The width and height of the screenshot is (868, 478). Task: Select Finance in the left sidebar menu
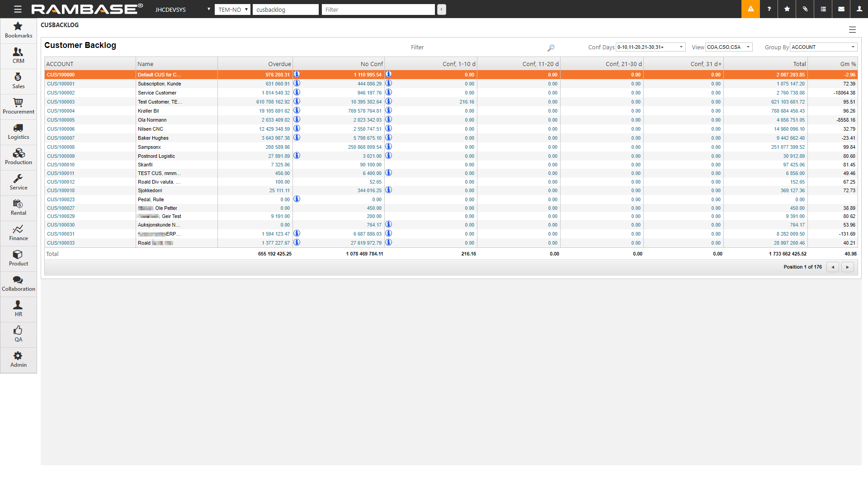[19, 233]
